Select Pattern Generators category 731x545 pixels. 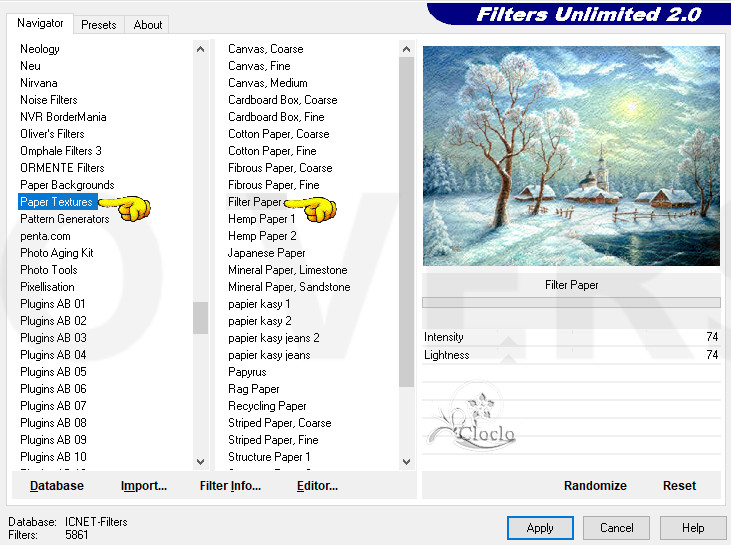[64, 219]
